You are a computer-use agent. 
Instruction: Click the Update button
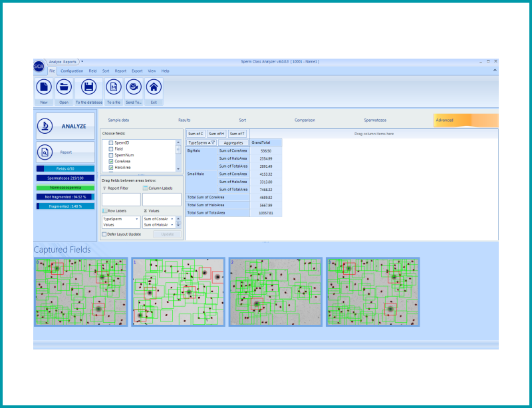(x=168, y=234)
